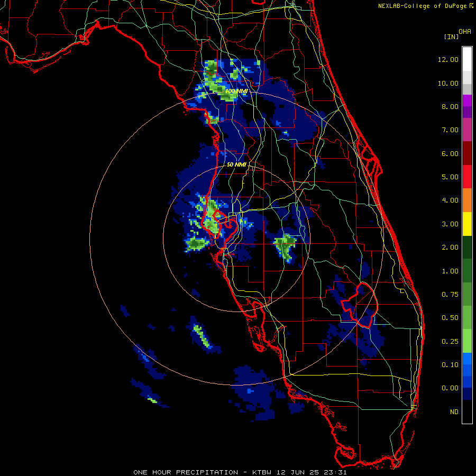Click the 0.50 legend value

450,318
